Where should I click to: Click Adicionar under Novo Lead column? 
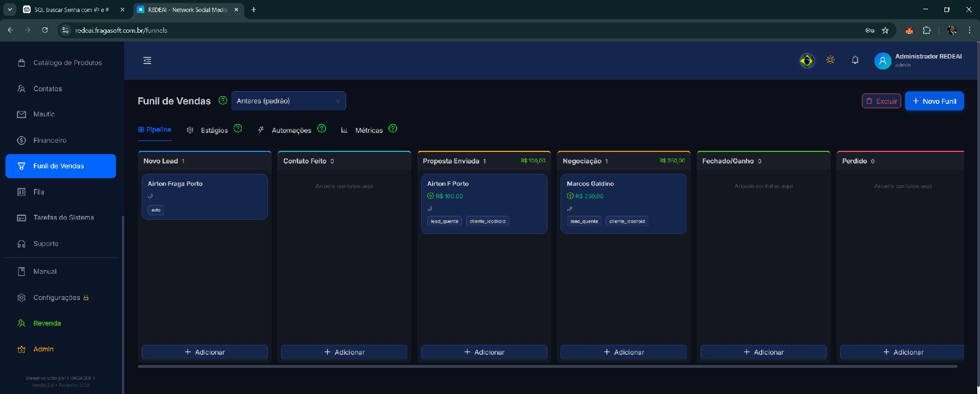[205, 352]
